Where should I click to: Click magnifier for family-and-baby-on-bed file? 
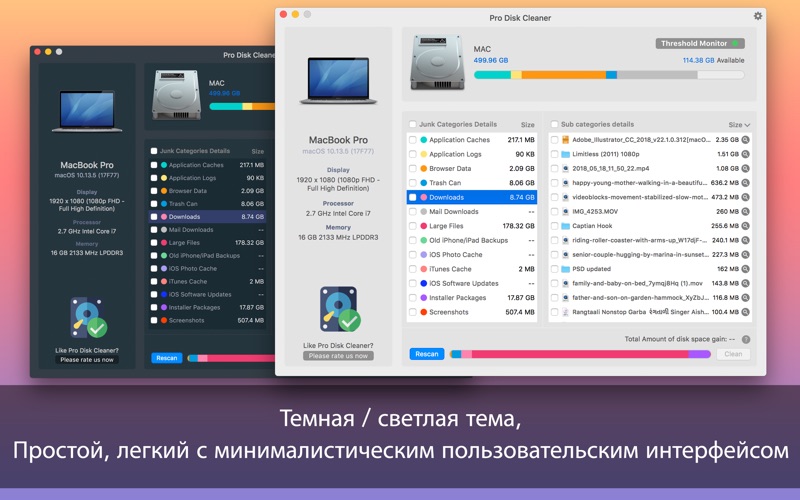(x=745, y=283)
